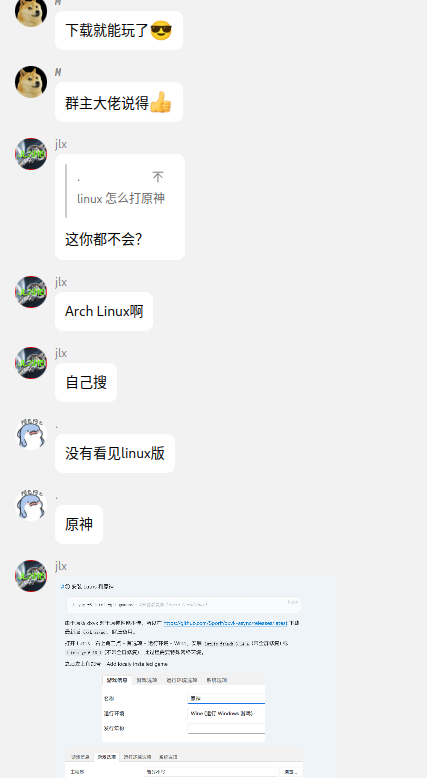427x778 pixels.
Task: Jump to original via quote's up-arrow icon
Action: click(158, 177)
